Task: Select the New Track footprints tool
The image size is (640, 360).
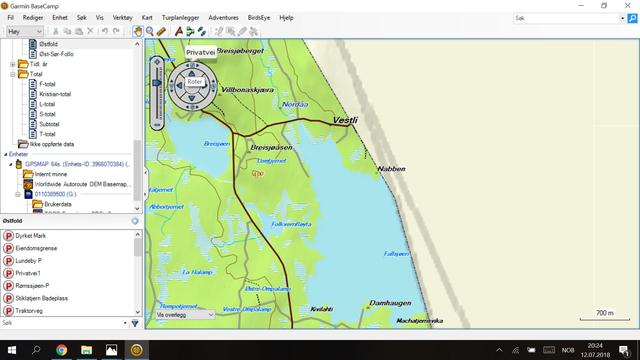Action: [202, 31]
